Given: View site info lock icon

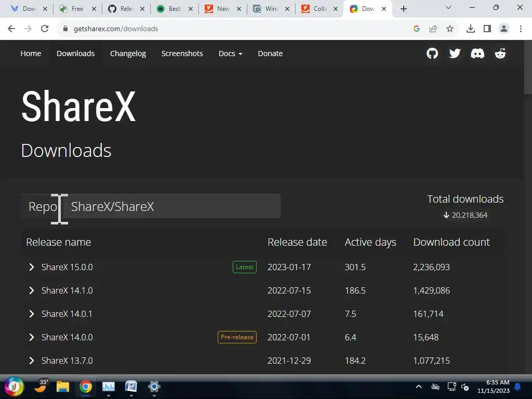Looking at the screenshot, I should [65, 29].
